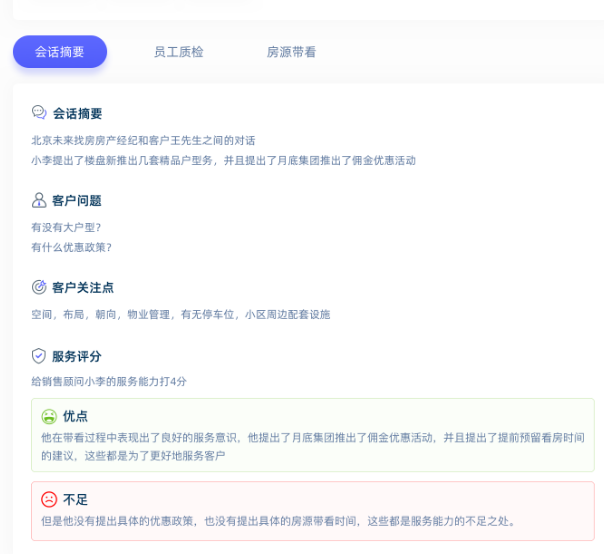Open the 员工质检 tab
This screenshot has width=604, height=554.
178,51
